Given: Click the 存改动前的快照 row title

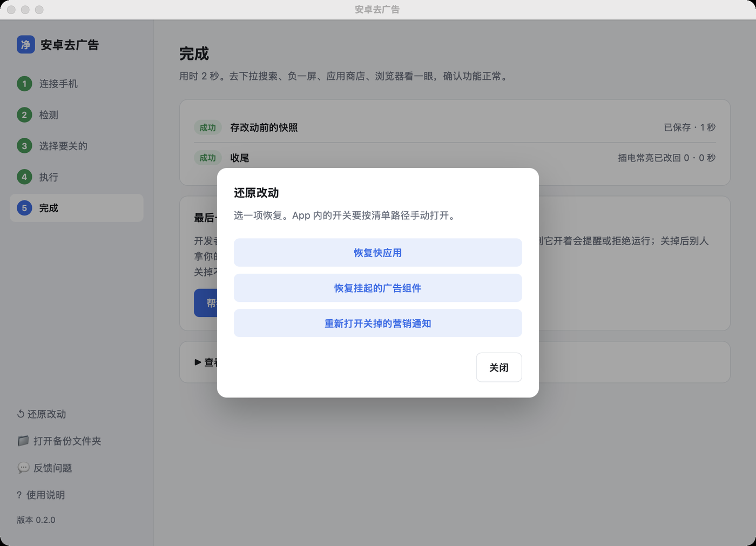Looking at the screenshot, I should point(264,127).
